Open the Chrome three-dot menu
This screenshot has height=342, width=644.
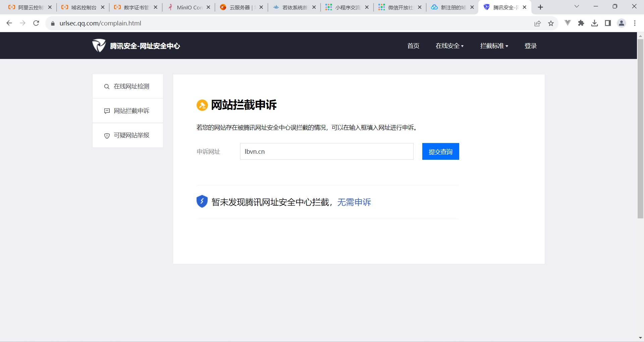pos(635,23)
